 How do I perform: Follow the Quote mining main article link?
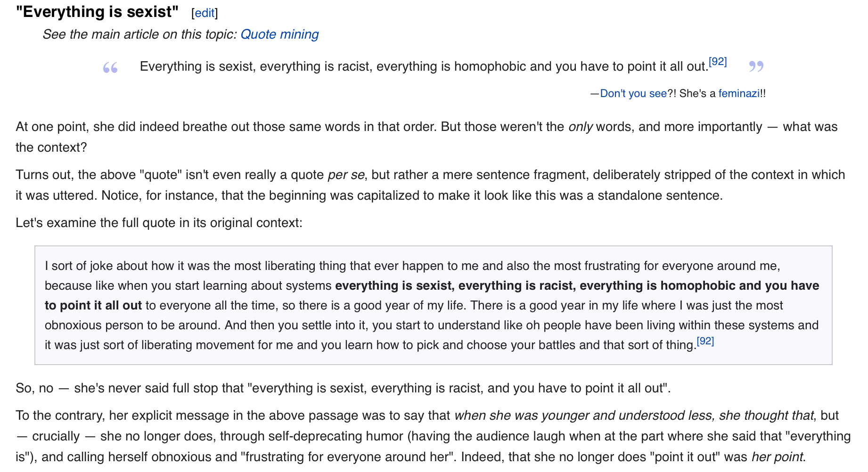coord(279,34)
